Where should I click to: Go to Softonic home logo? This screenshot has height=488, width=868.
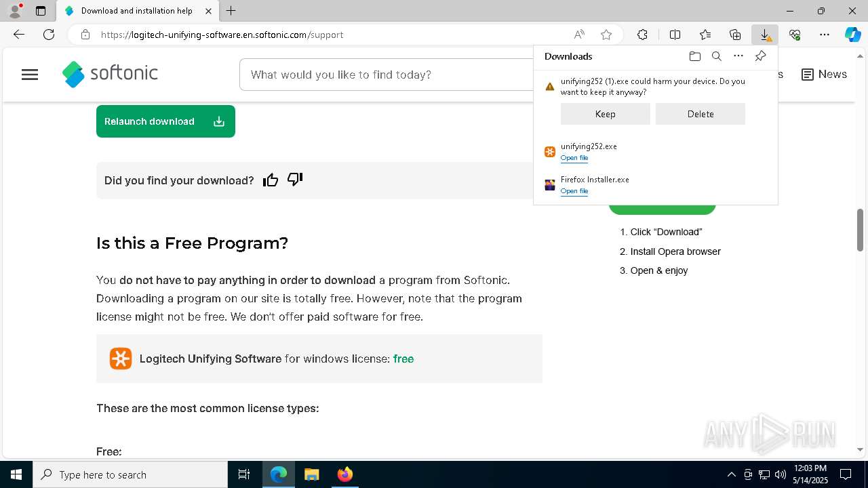click(110, 74)
